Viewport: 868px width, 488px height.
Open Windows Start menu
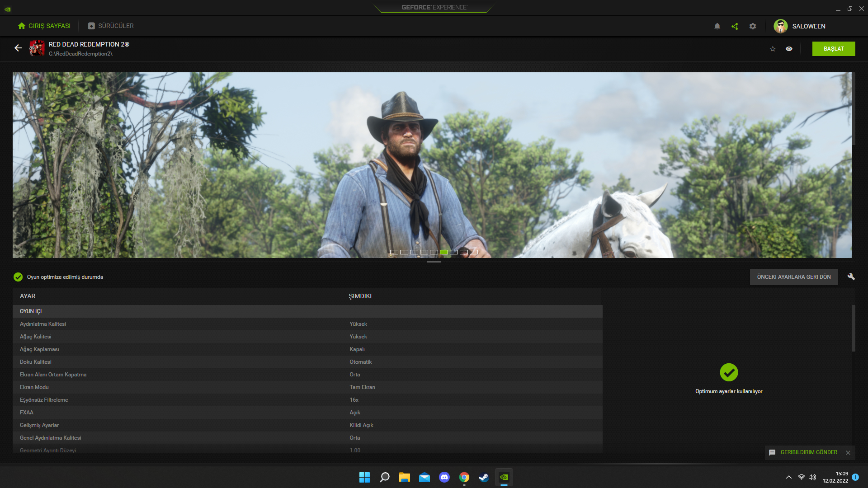point(364,477)
